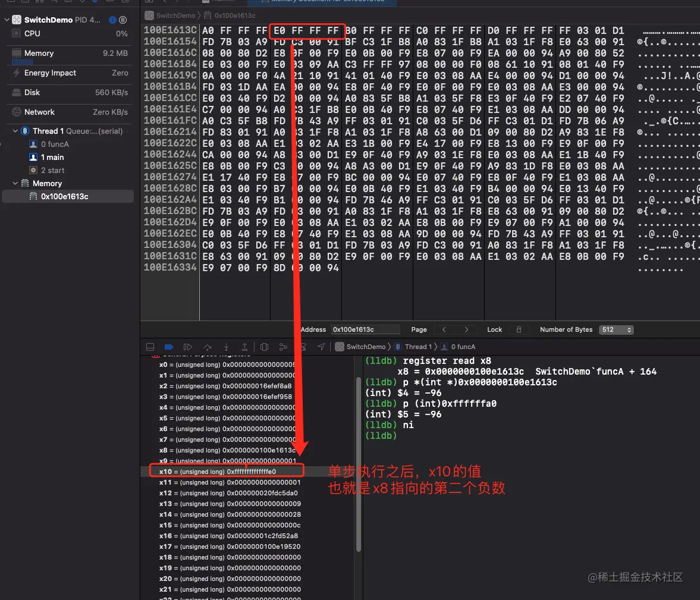Click the registers pane vertical scrollbar
This screenshot has width=700, height=600.
358,464
